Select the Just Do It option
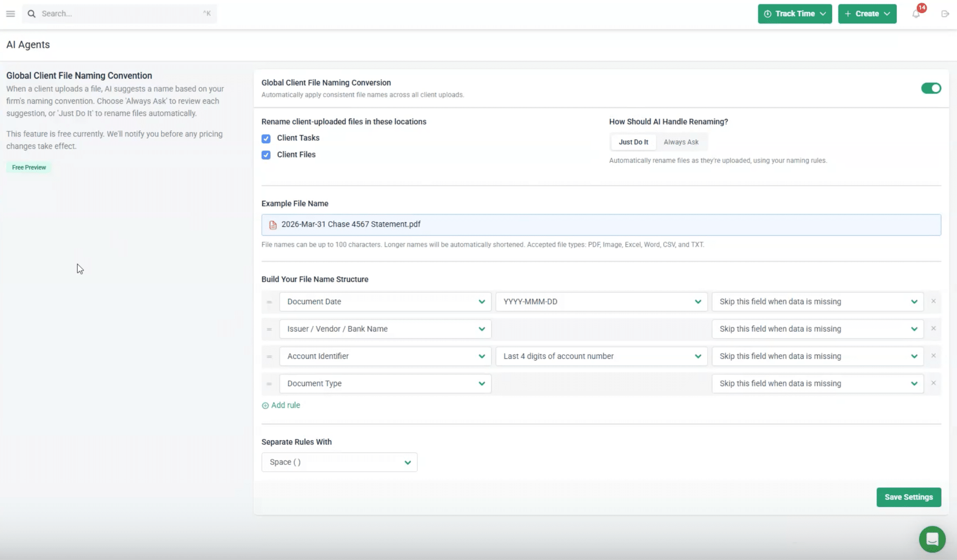 (633, 142)
